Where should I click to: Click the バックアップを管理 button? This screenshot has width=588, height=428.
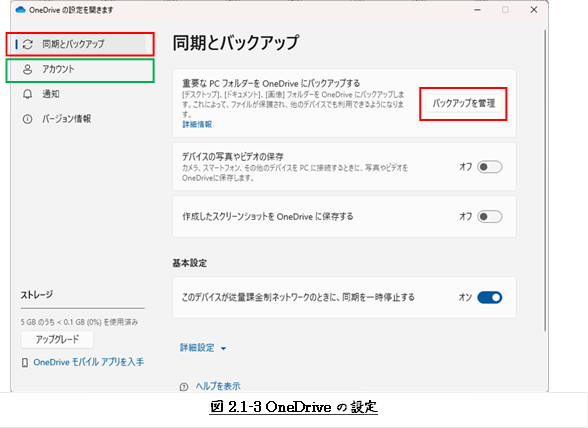click(464, 103)
